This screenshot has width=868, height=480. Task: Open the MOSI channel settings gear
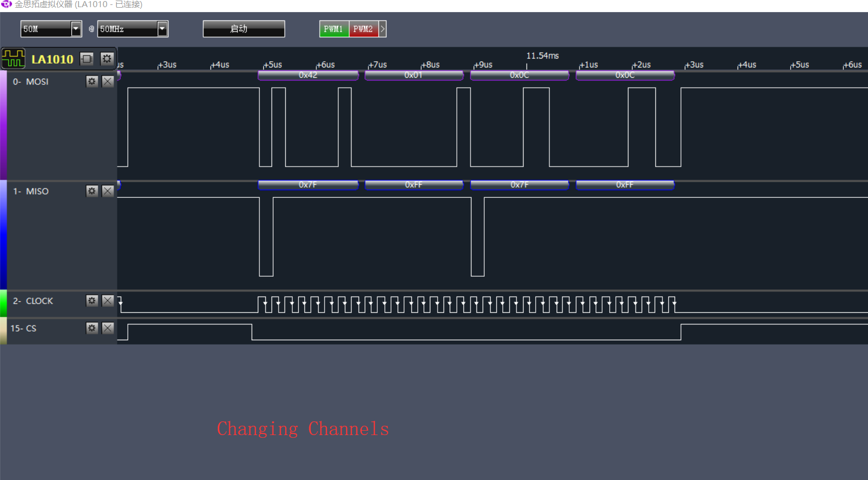(92, 81)
